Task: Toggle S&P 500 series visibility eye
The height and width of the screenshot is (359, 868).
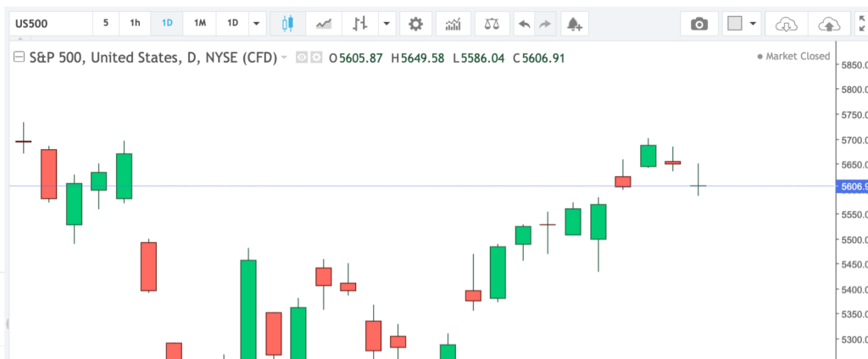Action: 303,58
